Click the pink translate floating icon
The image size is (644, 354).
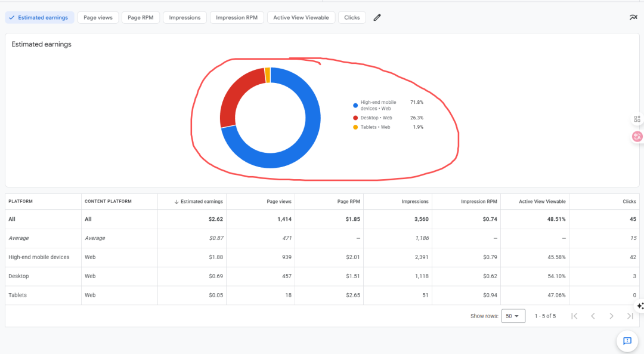tap(637, 137)
